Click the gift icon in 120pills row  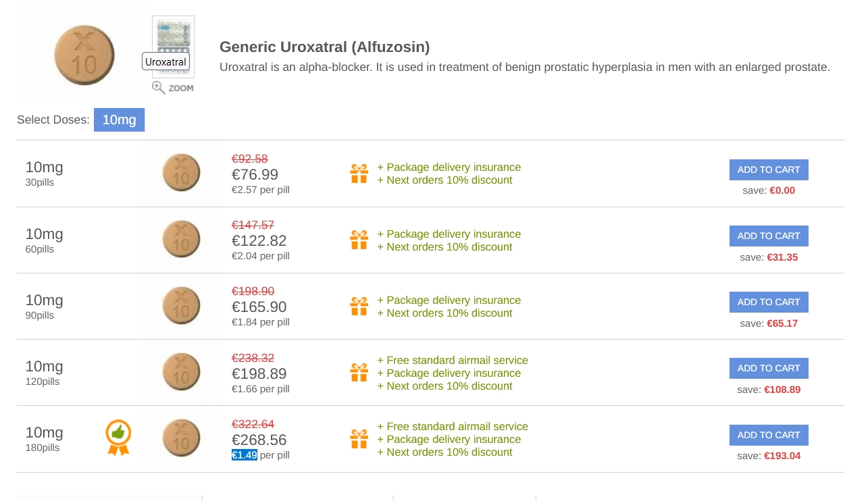click(359, 373)
